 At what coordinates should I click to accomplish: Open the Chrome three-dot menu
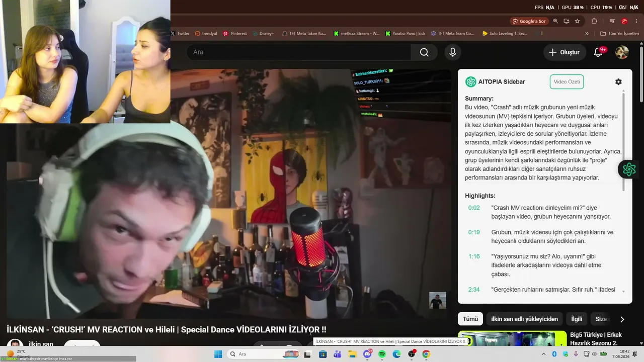[x=637, y=21]
